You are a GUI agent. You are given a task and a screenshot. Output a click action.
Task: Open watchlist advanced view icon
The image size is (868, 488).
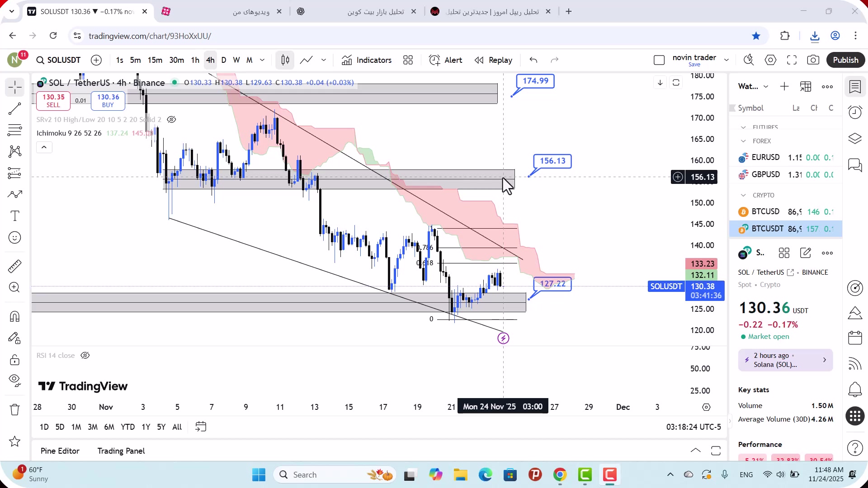[806, 87]
